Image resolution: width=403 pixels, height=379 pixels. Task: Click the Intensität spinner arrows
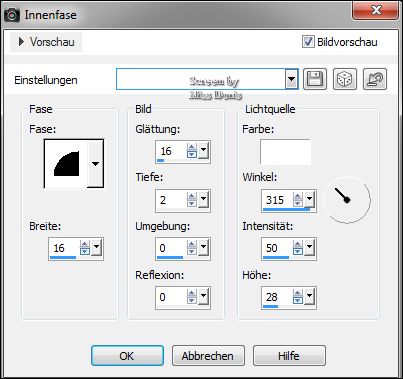pyautogui.click(x=298, y=248)
